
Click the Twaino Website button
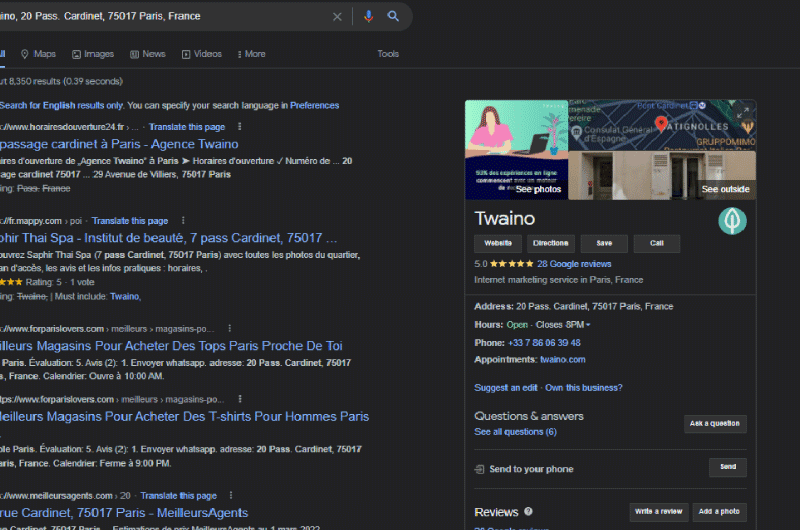coord(498,243)
